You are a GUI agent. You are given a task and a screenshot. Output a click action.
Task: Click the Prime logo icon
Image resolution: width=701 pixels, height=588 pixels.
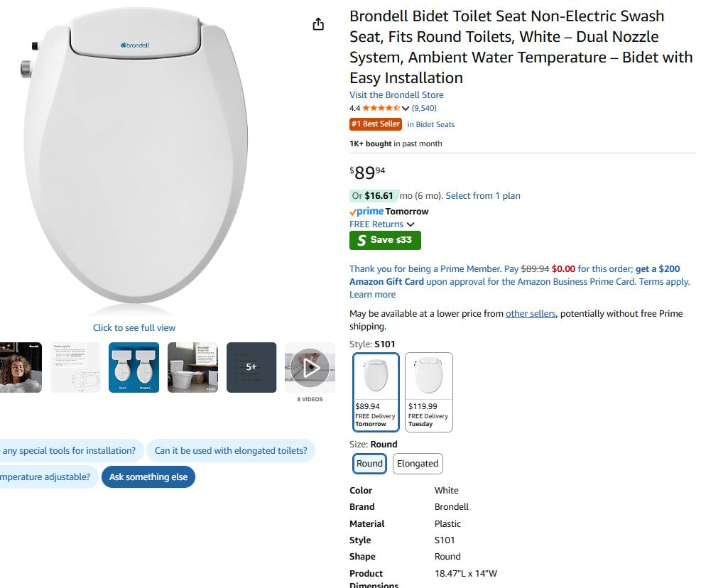tap(366, 211)
